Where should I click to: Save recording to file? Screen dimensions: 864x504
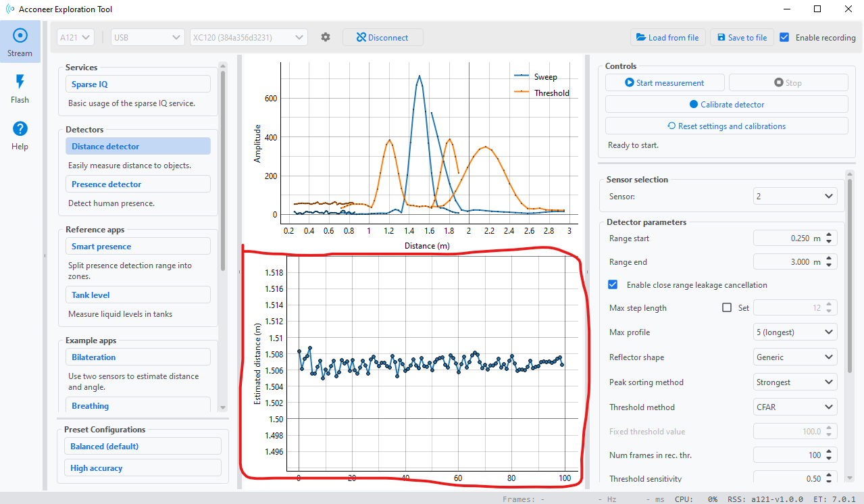742,37
